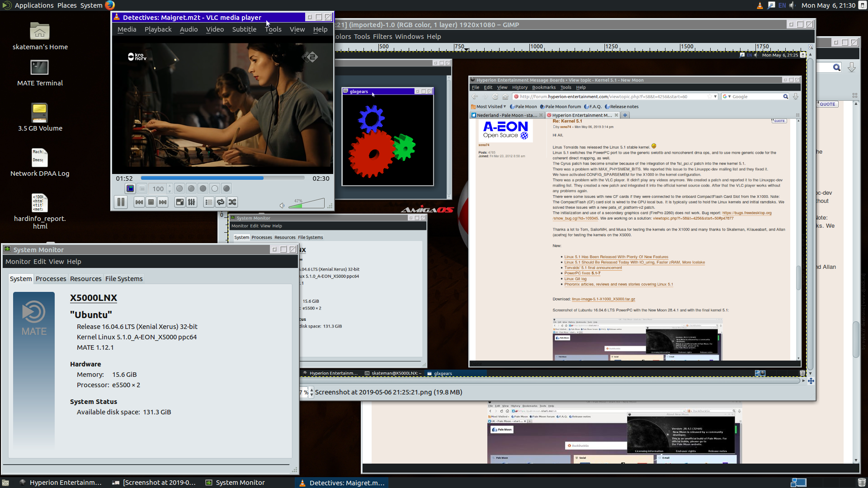The width and height of the screenshot is (868, 488).
Task: Skip to next media in VLC
Action: tap(163, 202)
